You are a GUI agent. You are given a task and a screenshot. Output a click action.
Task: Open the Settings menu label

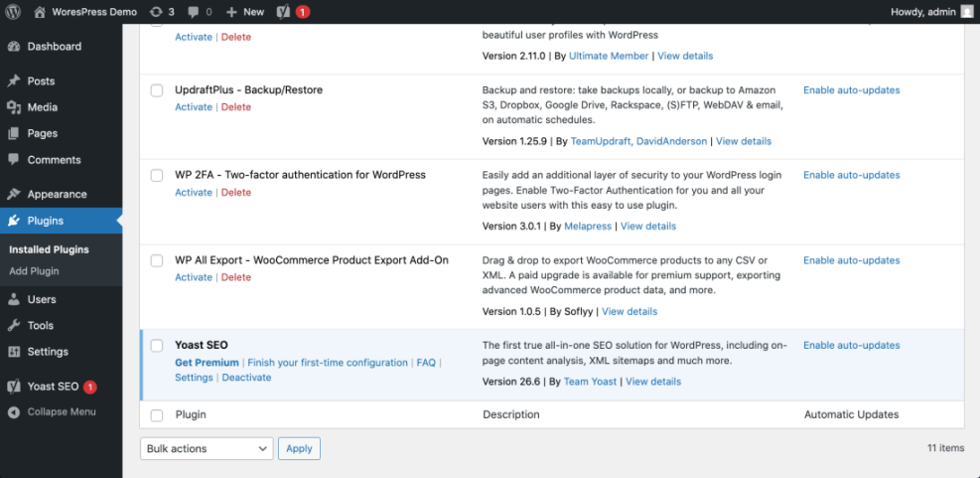pos(48,352)
